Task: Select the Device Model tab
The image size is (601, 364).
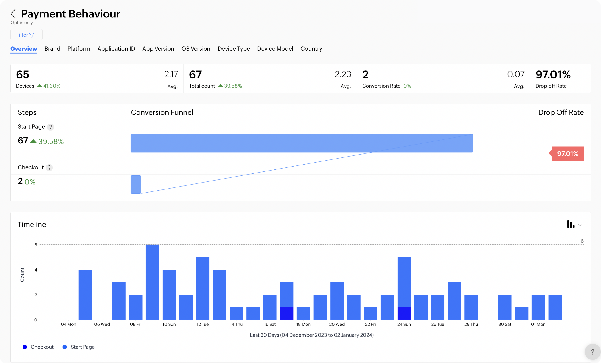Action: point(275,49)
